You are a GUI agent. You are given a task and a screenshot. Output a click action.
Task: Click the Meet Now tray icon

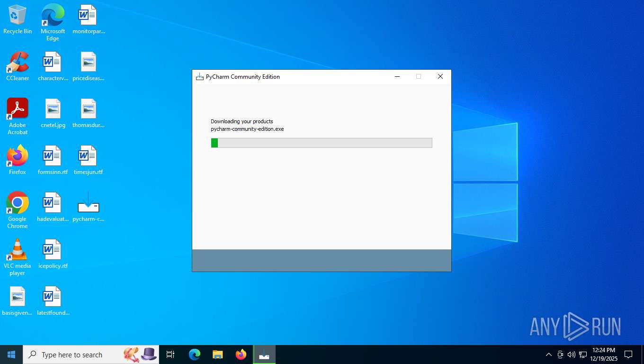tap(560, 355)
